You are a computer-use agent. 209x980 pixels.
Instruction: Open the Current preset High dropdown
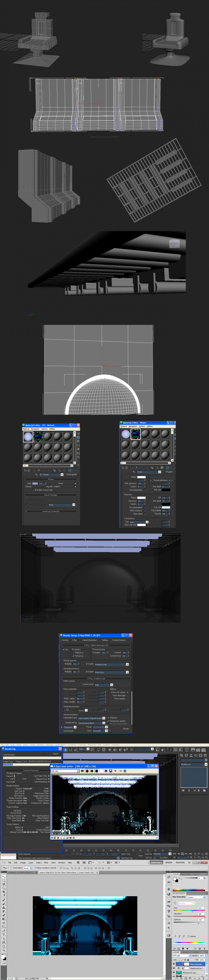(x=104, y=685)
